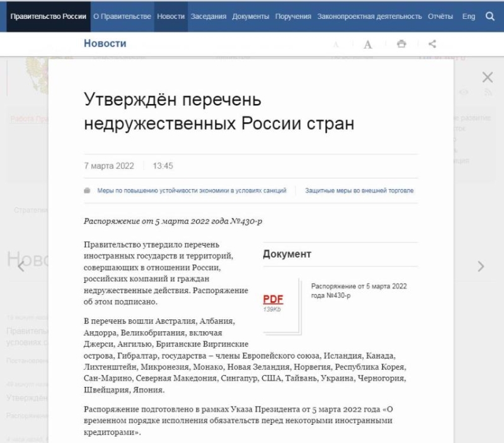
Task: Switch site language to Eng
Action: tap(468, 16)
